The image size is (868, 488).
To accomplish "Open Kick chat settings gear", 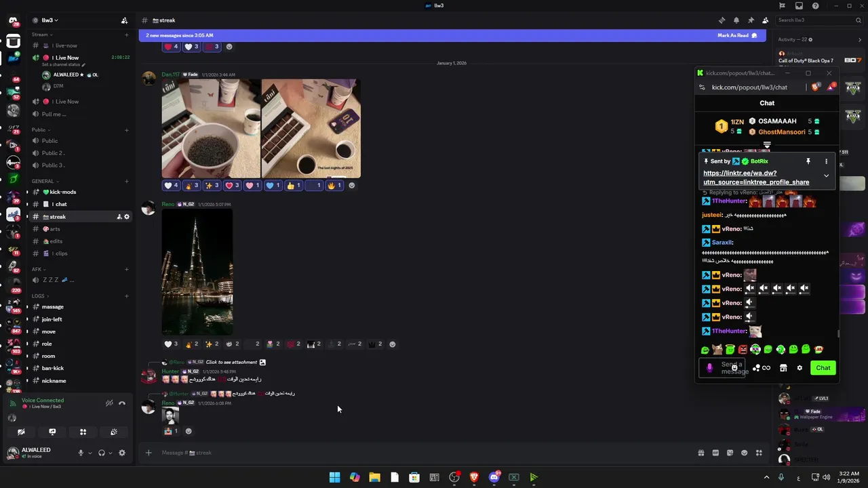I will click(800, 368).
